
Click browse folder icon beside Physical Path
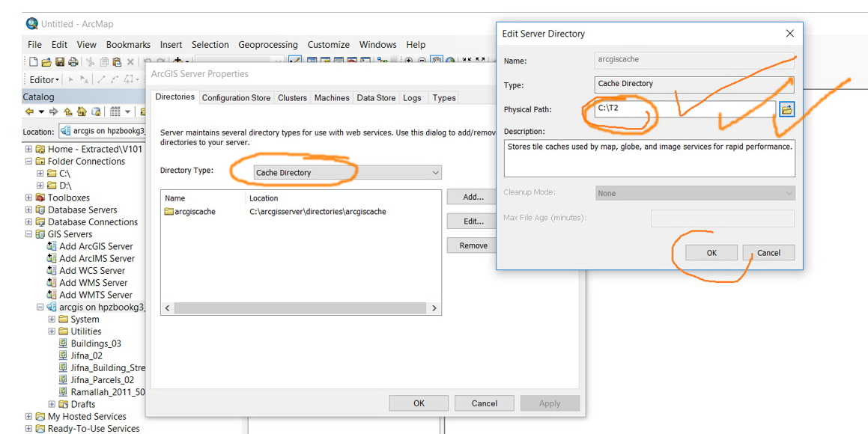[x=786, y=109]
